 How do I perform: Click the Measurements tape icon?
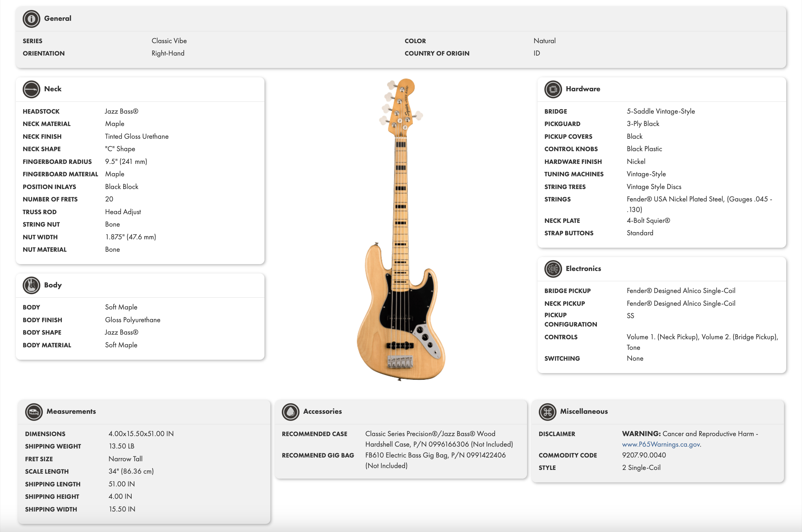(34, 412)
